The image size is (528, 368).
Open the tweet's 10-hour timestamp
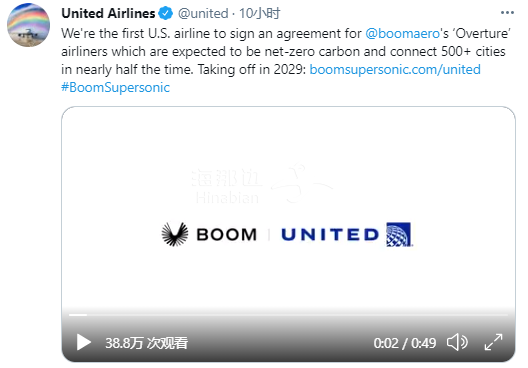[260, 13]
